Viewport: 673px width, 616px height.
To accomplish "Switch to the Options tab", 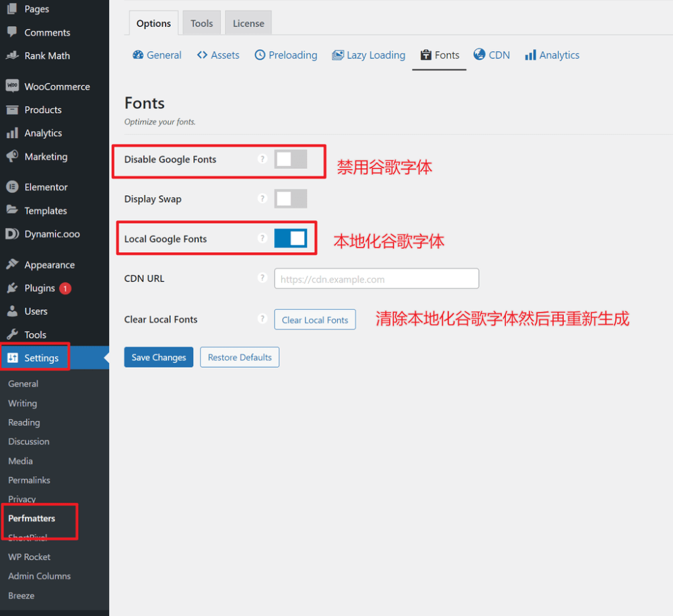I will point(153,23).
